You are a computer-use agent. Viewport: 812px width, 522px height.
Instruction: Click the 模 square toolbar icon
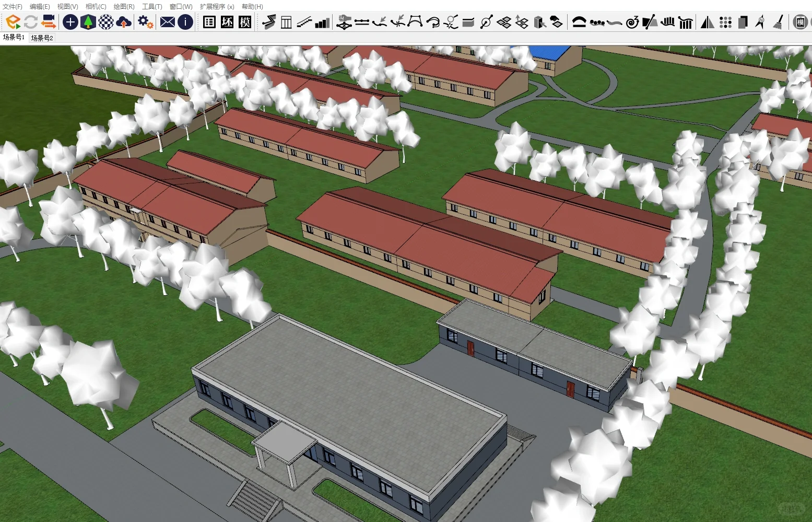245,22
